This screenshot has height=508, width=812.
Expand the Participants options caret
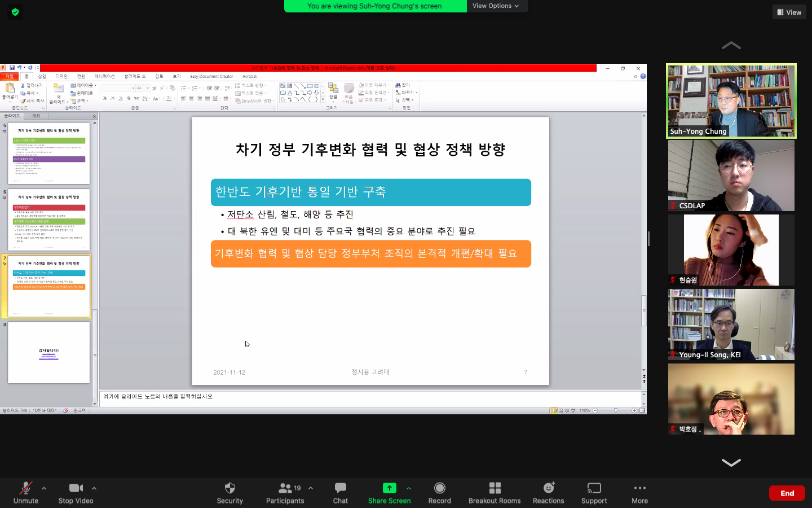pyautogui.click(x=311, y=488)
